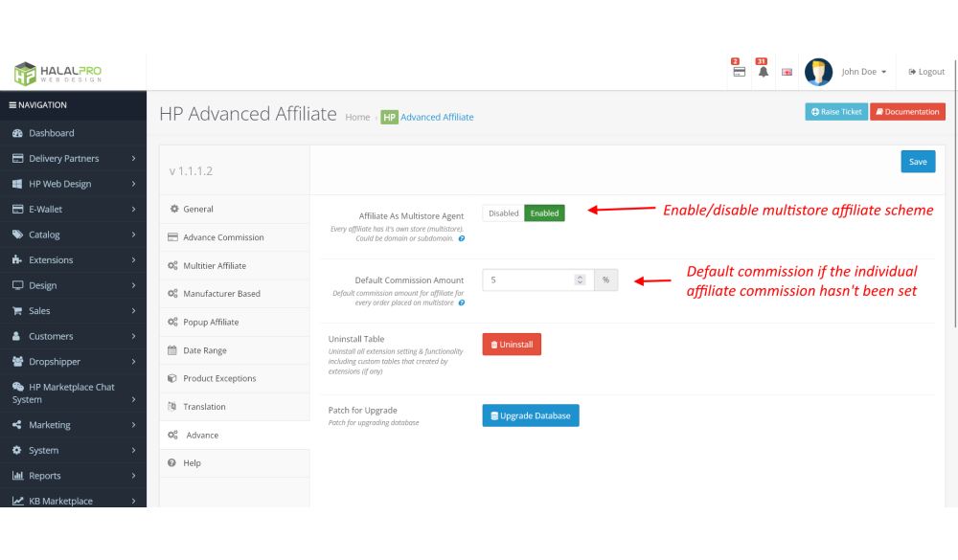Click help icon under Default Commission Amount
958x560 pixels.
point(462,302)
